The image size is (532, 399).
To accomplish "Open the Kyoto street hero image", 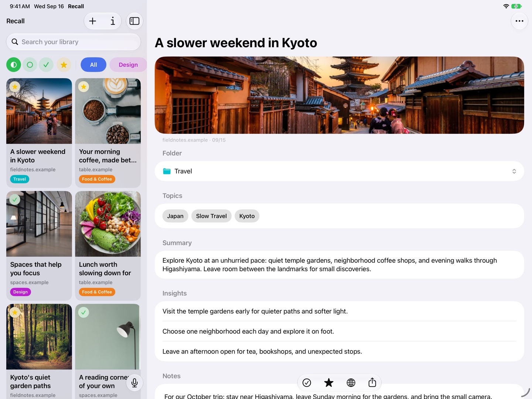I will tap(339, 95).
